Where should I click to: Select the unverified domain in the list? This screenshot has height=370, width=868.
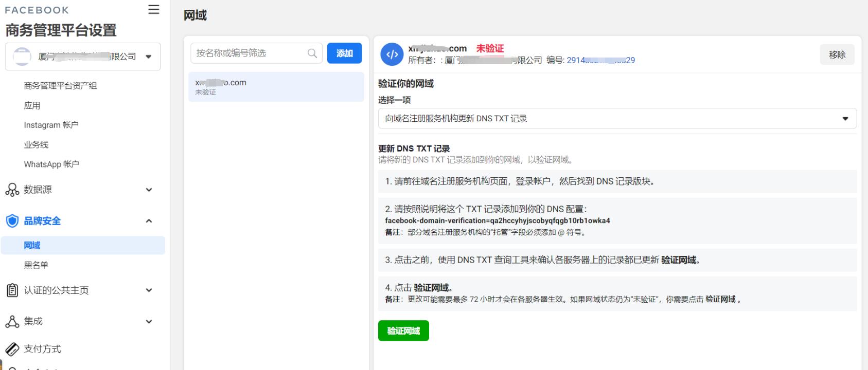coord(276,87)
